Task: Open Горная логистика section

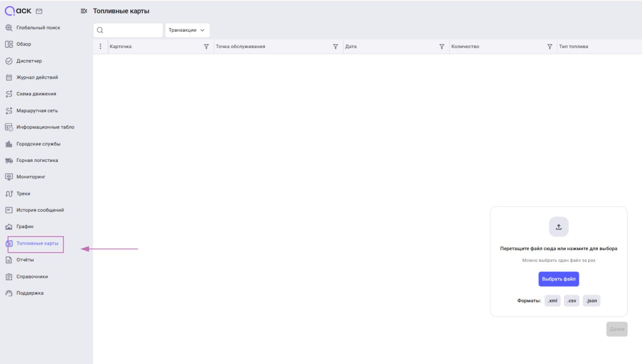Action: point(37,160)
